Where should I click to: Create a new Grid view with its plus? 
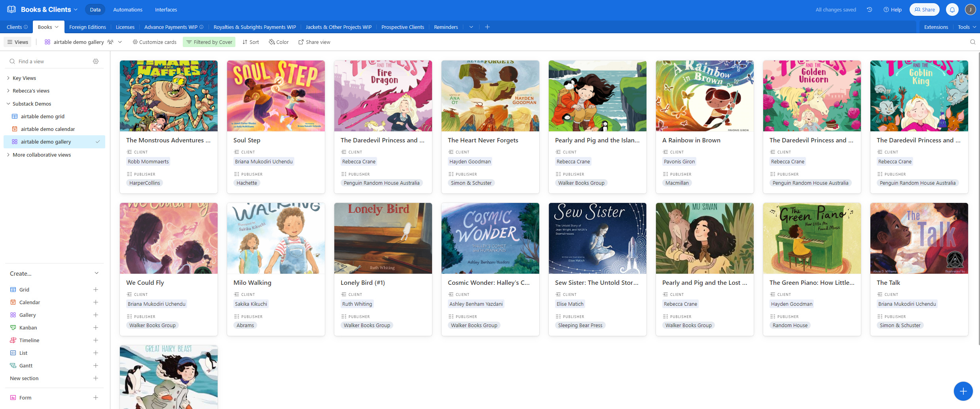coord(96,290)
